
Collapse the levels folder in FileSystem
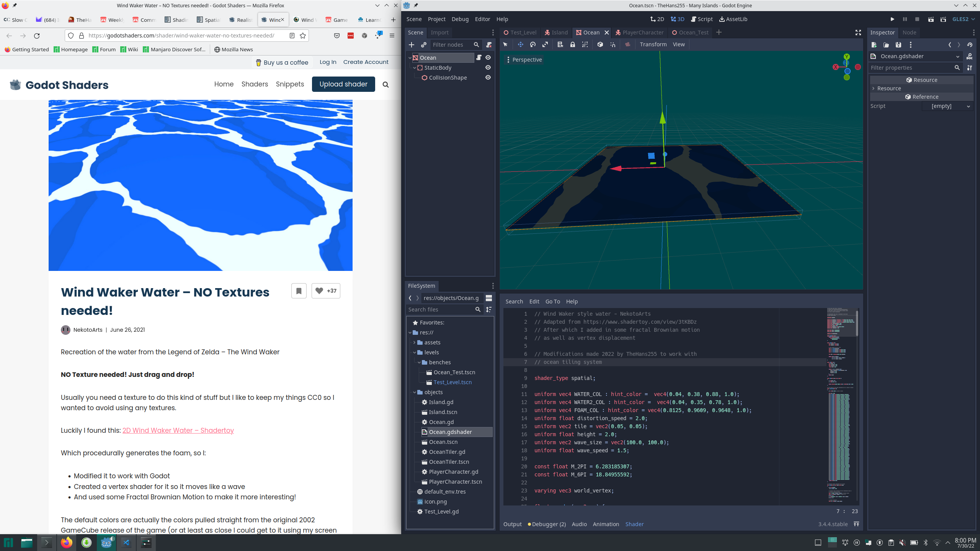(x=414, y=352)
